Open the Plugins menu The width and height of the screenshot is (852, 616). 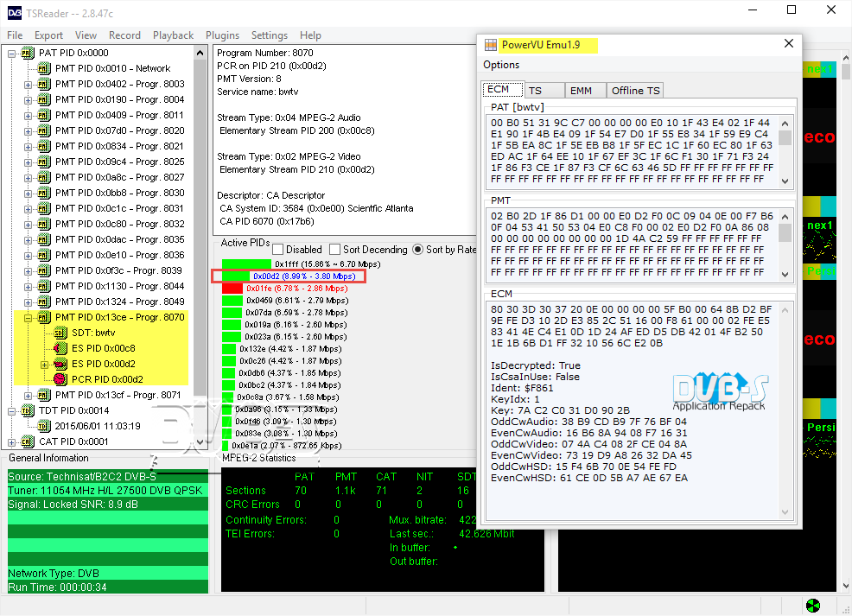click(222, 35)
